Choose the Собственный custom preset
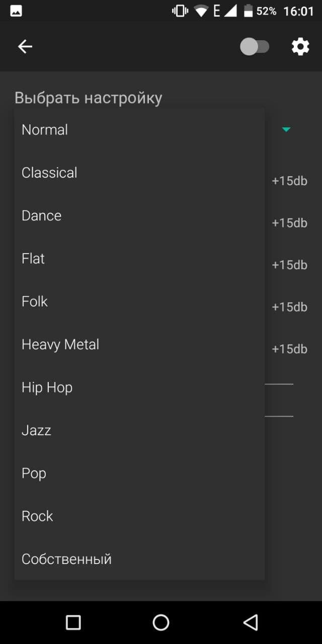The height and width of the screenshot is (644, 322). click(x=139, y=559)
